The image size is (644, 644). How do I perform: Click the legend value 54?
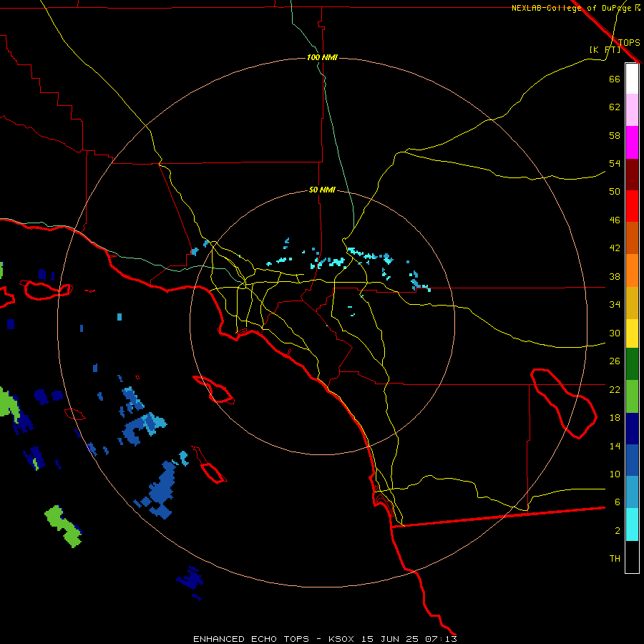click(615, 163)
